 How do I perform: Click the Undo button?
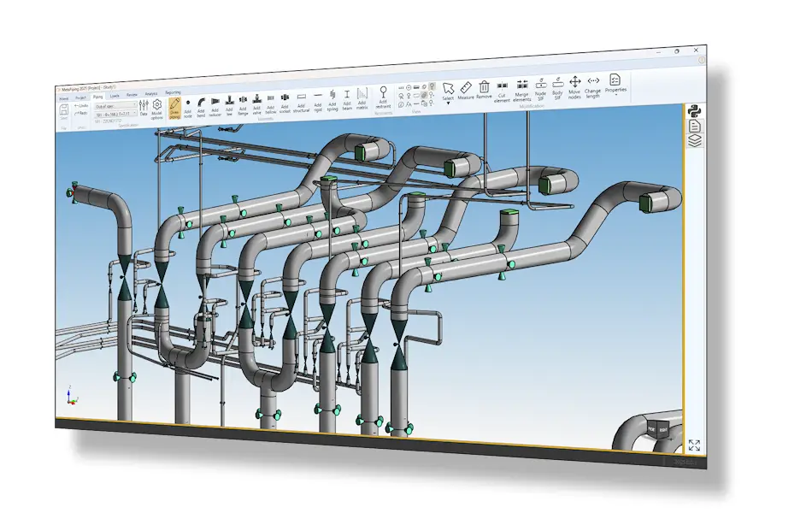[81, 106]
